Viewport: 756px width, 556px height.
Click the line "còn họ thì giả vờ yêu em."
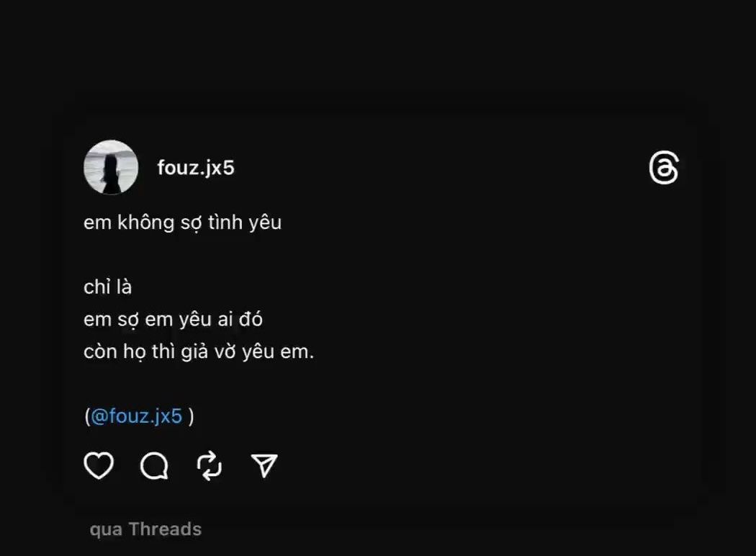(x=199, y=353)
